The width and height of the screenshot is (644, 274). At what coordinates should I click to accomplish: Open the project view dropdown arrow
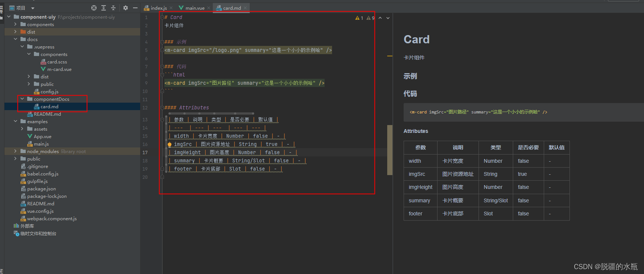33,8
